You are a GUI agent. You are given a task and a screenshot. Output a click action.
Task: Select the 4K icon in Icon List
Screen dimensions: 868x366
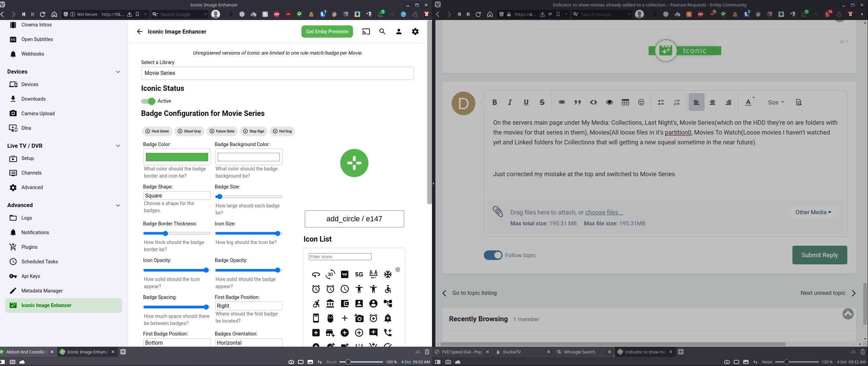[344, 274]
